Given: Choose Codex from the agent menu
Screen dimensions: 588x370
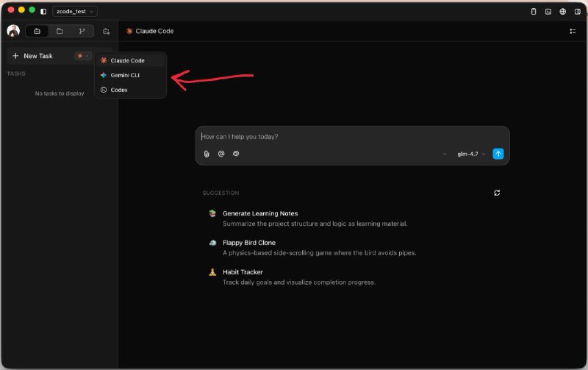Looking at the screenshot, I should click(119, 90).
